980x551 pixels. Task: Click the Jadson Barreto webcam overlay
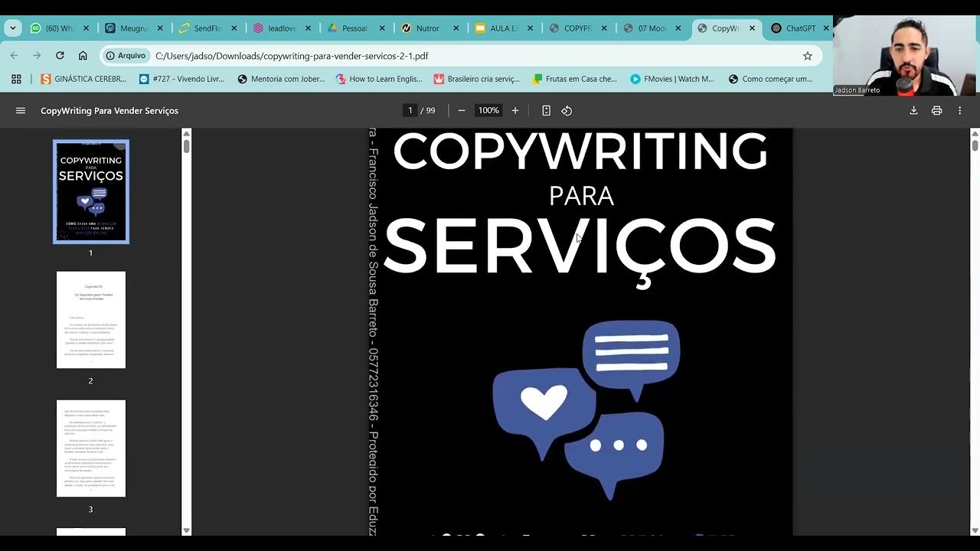(x=905, y=55)
